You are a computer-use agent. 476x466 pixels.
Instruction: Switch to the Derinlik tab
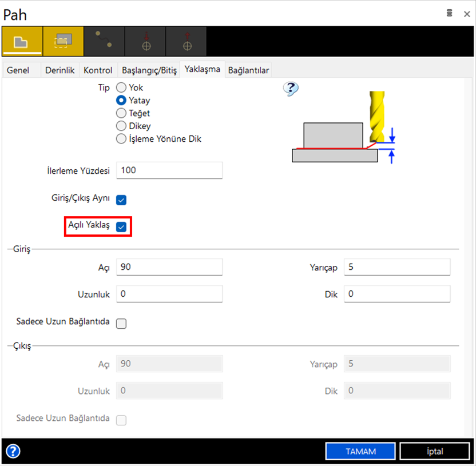coord(60,70)
